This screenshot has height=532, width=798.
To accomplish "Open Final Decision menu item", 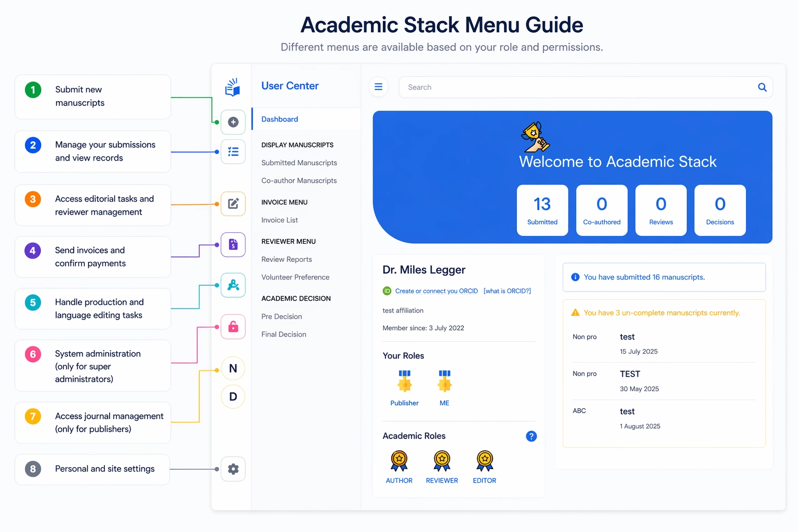I will pyautogui.click(x=284, y=335).
